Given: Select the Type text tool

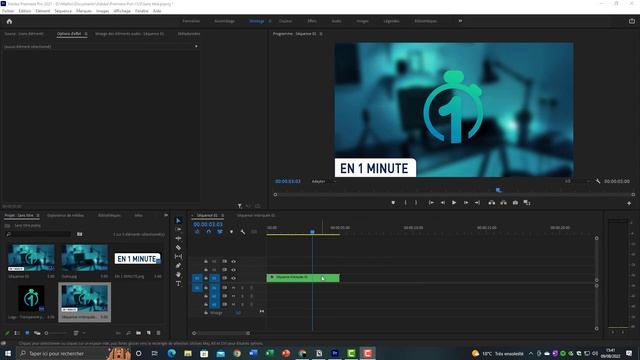Looking at the screenshot, I should tap(178, 283).
